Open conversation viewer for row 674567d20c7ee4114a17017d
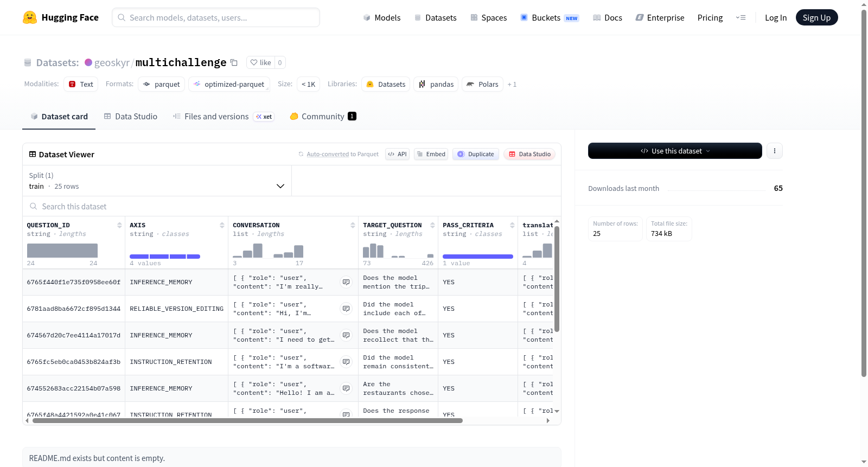Screen dimensions: 868x467 pyautogui.click(x=346, y=335)
